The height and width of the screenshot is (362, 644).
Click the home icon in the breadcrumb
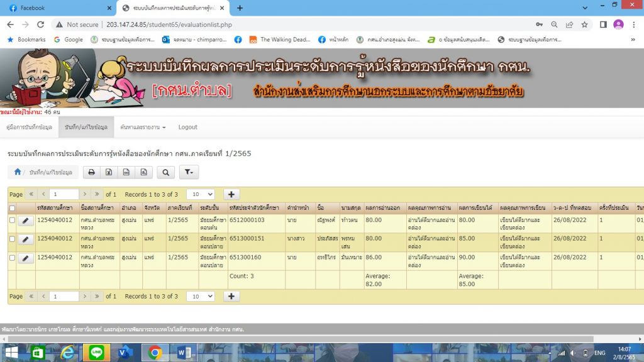point(17,172)
